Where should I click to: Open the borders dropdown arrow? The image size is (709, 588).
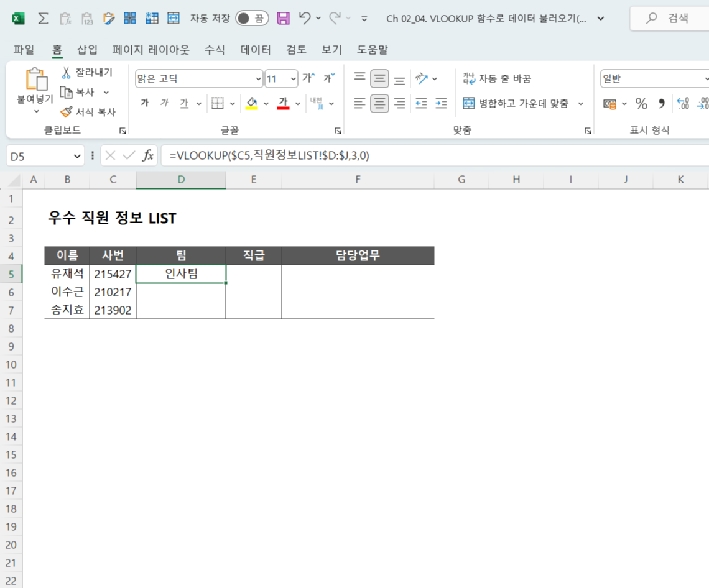(x=233, y=104)
